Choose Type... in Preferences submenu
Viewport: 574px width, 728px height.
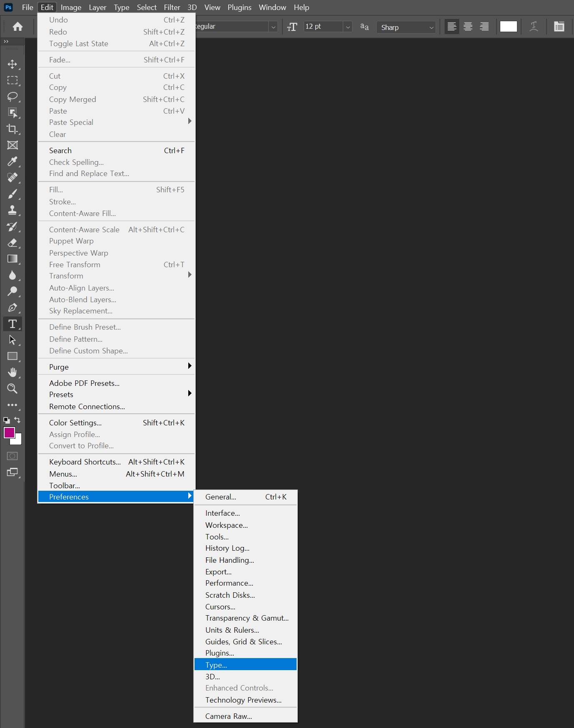tap(245, 664)
